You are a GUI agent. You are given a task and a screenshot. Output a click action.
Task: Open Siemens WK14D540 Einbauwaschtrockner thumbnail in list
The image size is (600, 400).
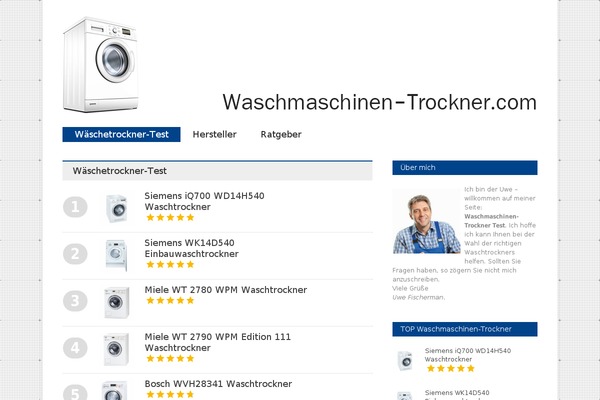click(x=116, y=255)
